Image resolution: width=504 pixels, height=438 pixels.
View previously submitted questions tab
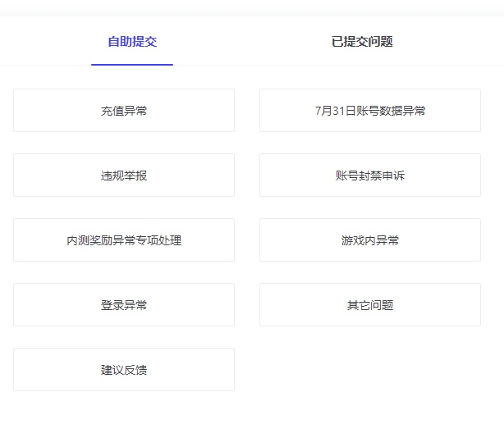pyautogui.click(x=362, y=42)
